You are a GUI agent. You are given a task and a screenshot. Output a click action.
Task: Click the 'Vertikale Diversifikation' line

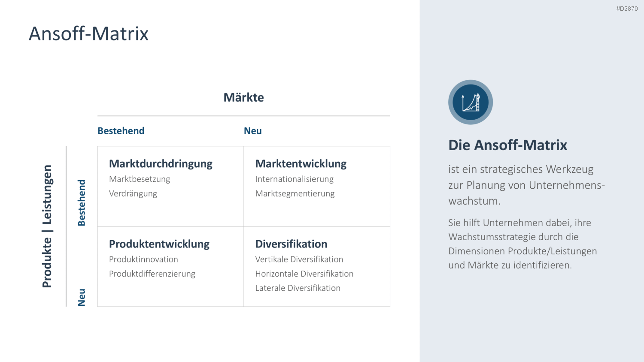(x=299, y=259)
